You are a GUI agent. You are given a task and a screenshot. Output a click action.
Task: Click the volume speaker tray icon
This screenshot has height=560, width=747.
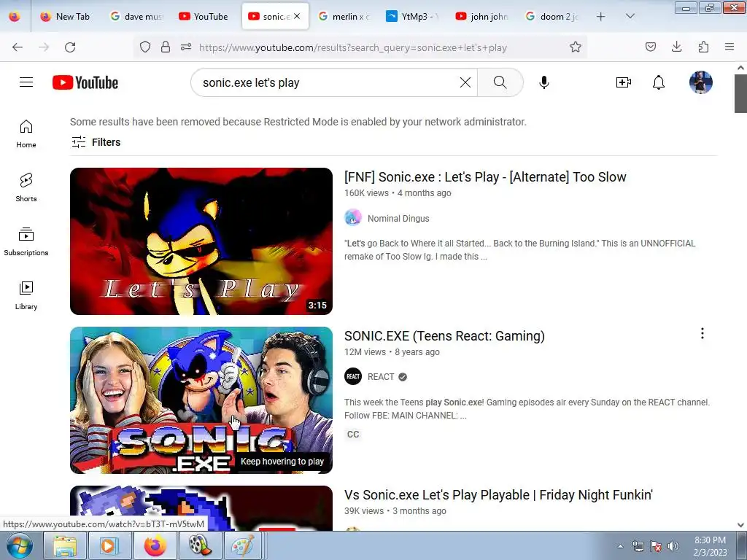click(x=673, y=546)
